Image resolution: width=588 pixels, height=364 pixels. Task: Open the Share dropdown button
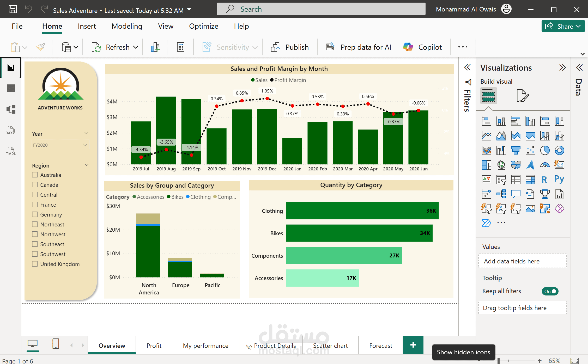click(563, 26)
